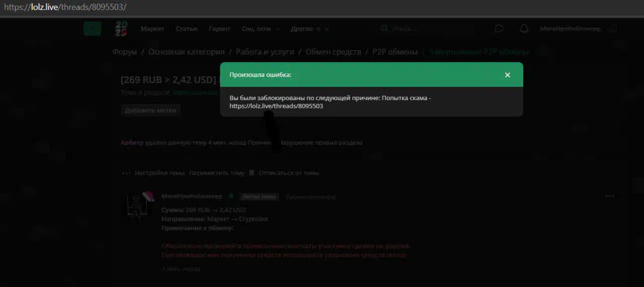644x287 pixels.
Task: Open the Гарант menu item
Action: [219, 29]
